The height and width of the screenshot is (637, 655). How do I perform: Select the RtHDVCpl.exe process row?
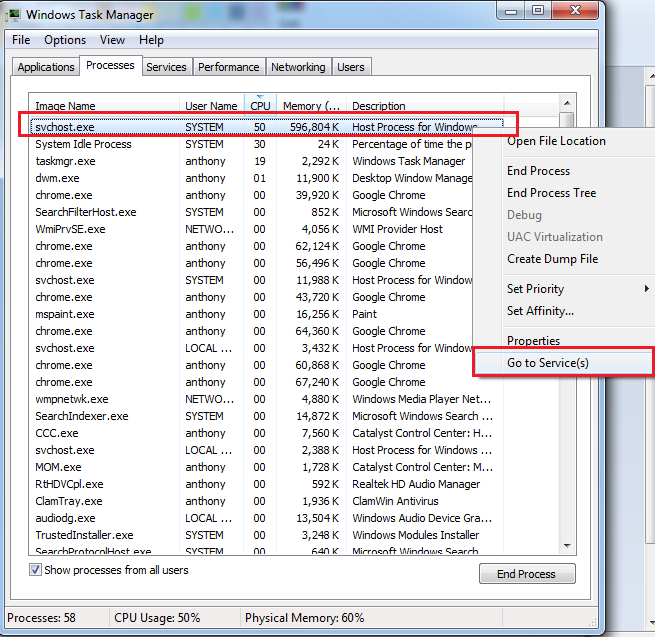pos(266,484)
